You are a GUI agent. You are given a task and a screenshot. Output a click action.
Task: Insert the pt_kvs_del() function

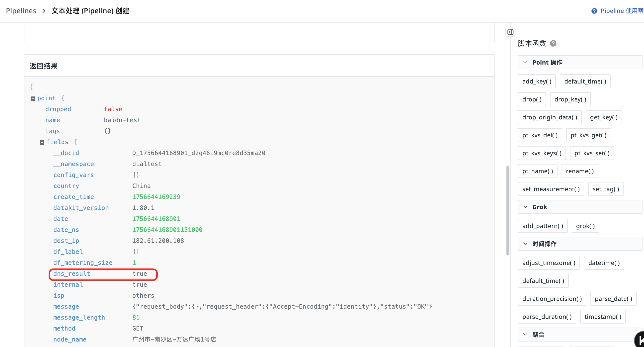pos(540,135)
